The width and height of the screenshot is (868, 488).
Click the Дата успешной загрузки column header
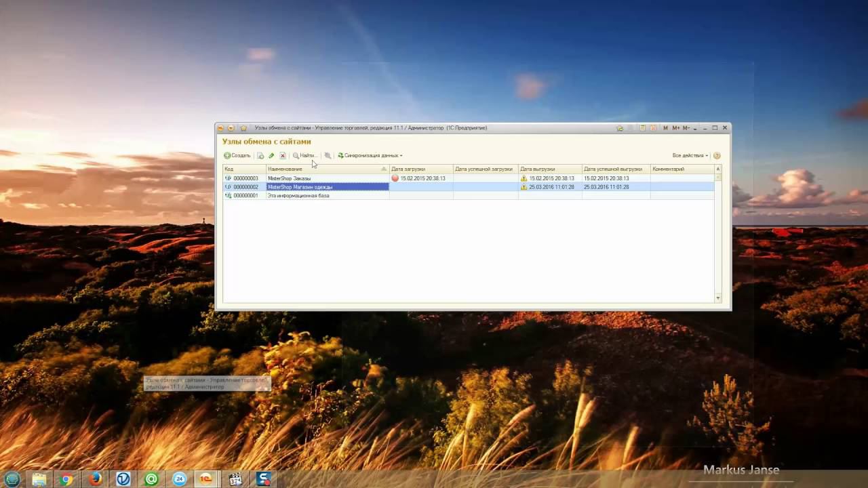tap(486, 169)
